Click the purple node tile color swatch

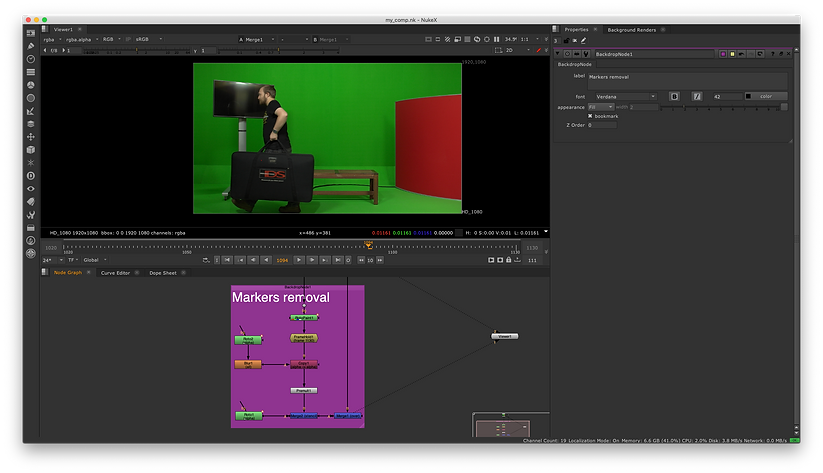[723, 54]
